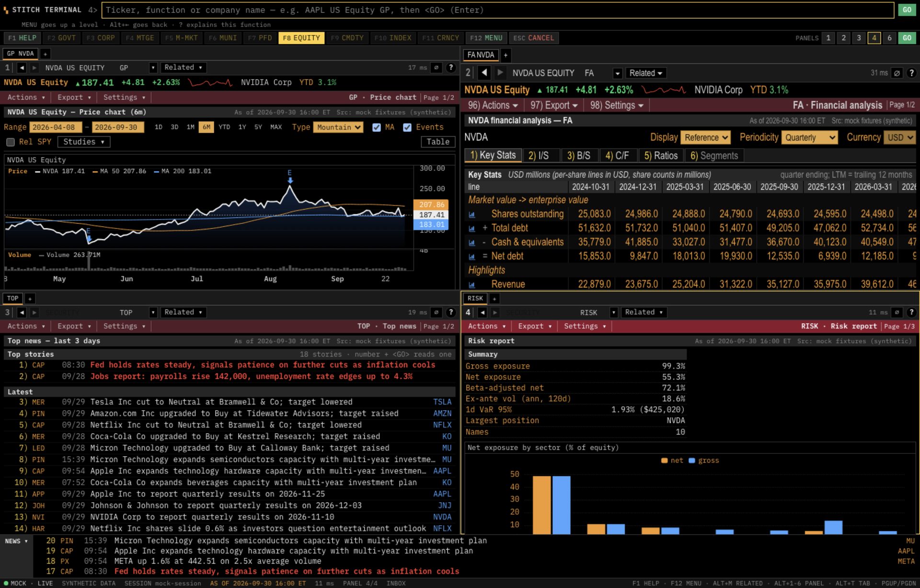Screen dimensions: 920x588
Task: Open the Periodicity Quarterly dropdown
Action: [809, 138]
